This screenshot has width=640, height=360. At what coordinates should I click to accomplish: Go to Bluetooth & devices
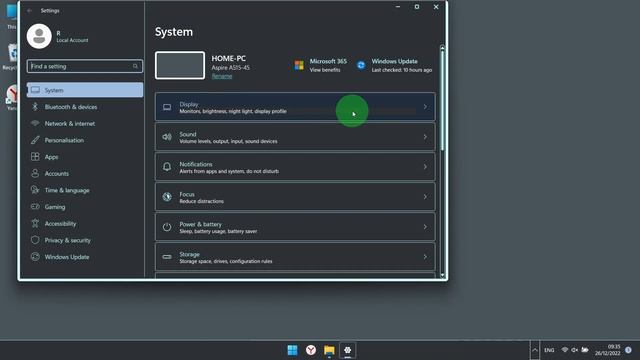85,107
